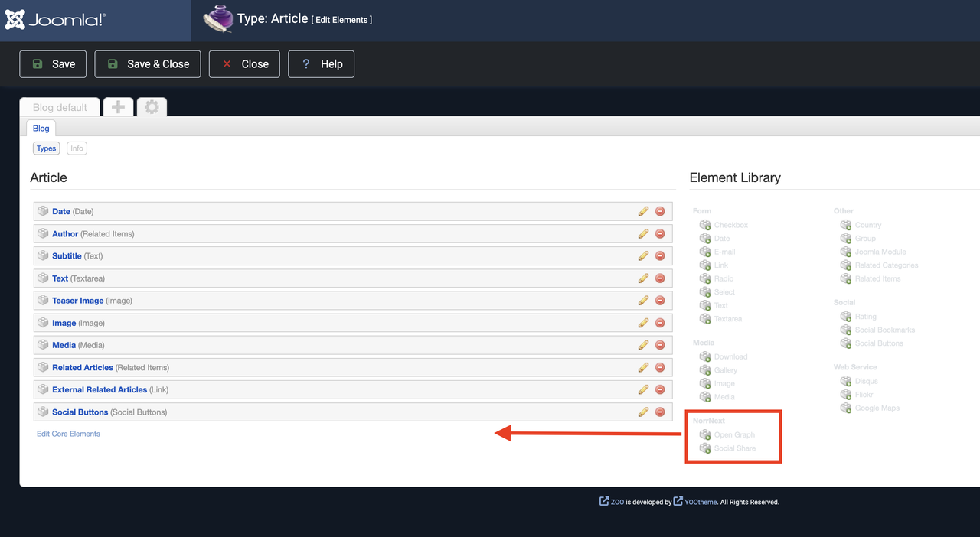Image resolution: width=980 pixels, height=537 pixels.
Task: Edit the Media element pencil icon
Action: tap(643, 345)
